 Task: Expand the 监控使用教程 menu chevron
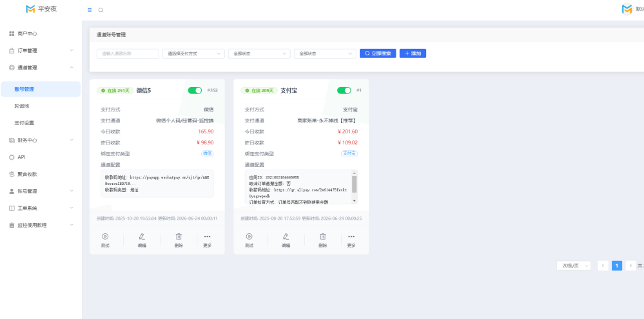72,225
